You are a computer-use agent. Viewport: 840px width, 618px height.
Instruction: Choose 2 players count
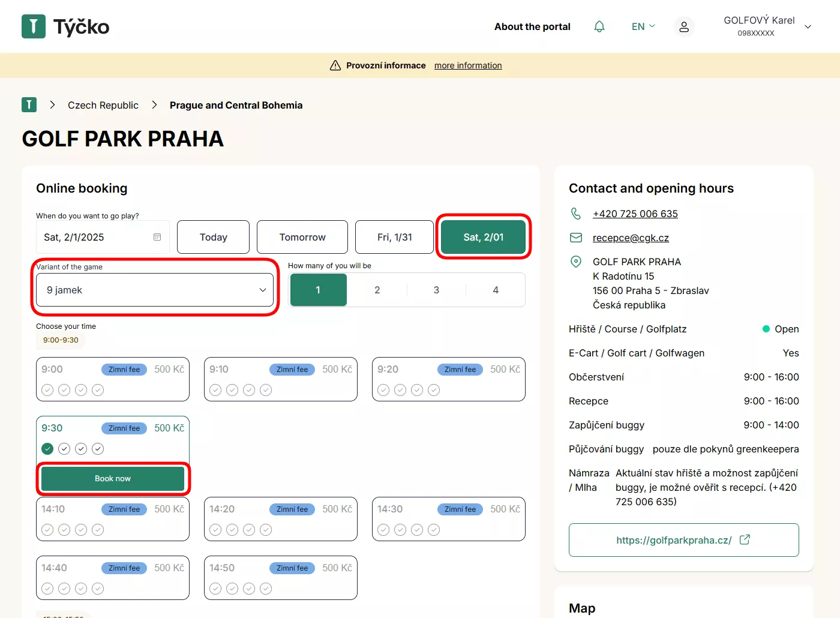click(x=377, y=290)
